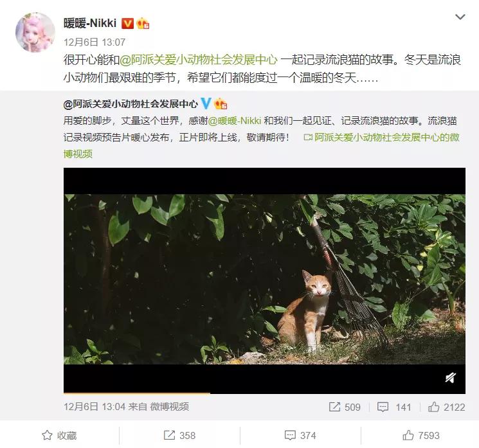Click the 收藏 star to favorite post
The height and width of the screenshot is (448, 479).
tap(59, 435)
